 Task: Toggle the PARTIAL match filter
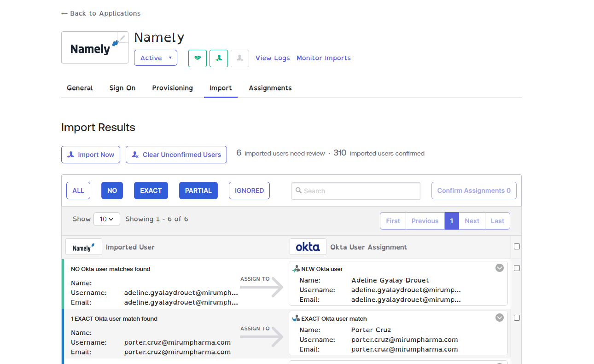point(198,191)
